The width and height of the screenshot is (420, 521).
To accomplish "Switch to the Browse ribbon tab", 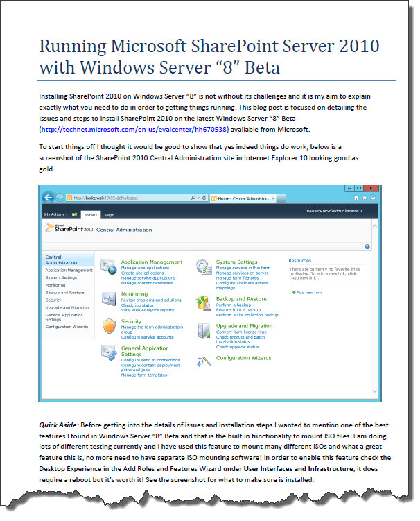I will click(x=91, y=215).
